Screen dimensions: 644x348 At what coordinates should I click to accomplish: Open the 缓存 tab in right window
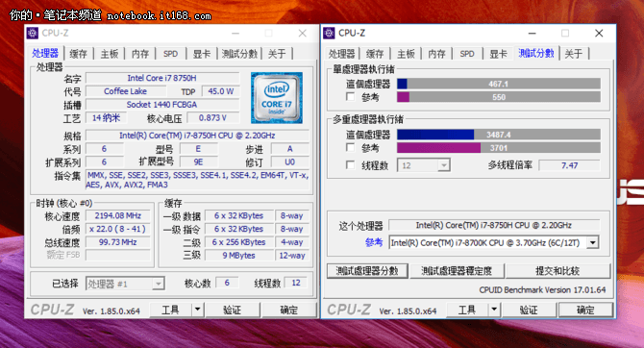coord(375,54)
